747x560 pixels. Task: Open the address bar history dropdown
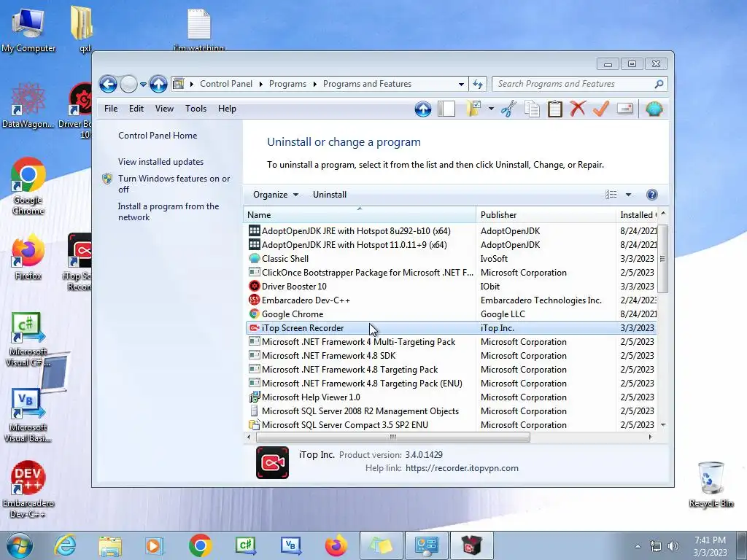(461, 85)
